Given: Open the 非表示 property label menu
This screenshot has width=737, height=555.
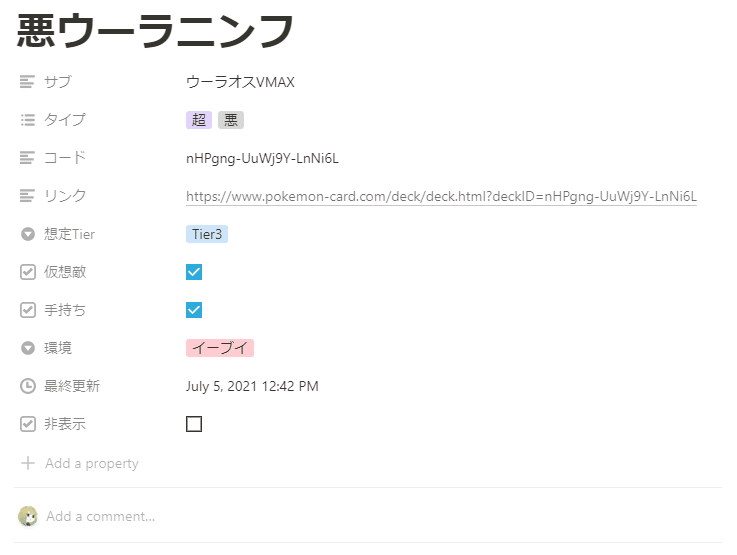Looking at the screenshot, I should pyautogui.click(x=65, y=424).
